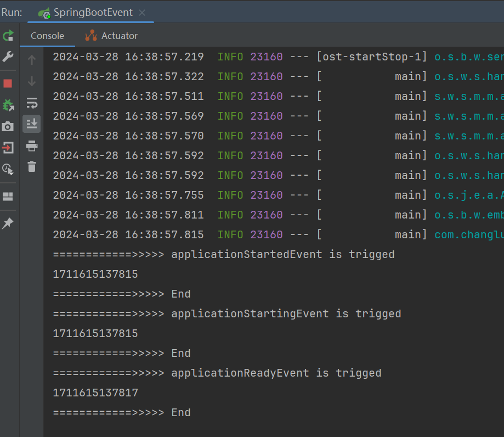Toggle soft-wrap for console output
The image size is (504, 437).
[x=32, y=103]
